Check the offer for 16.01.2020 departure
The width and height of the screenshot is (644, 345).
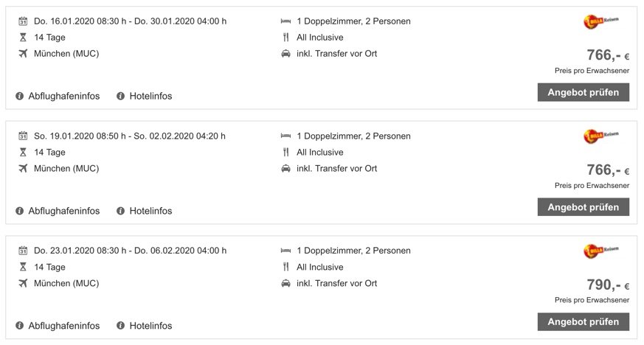coord(584,92)
